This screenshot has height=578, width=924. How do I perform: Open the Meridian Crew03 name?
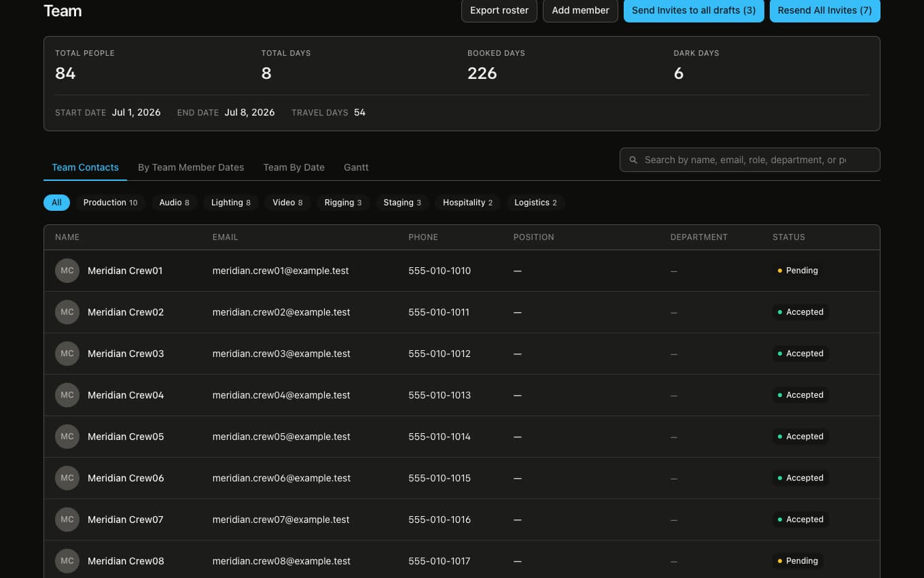point(126,354)
